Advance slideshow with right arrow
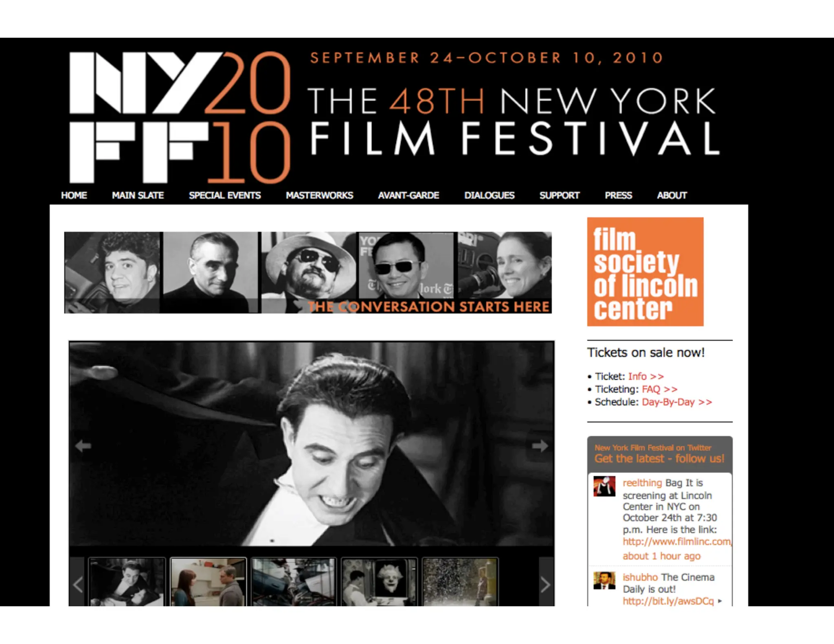This screenshot has width=834, height=644. click(x=540, y=446)
